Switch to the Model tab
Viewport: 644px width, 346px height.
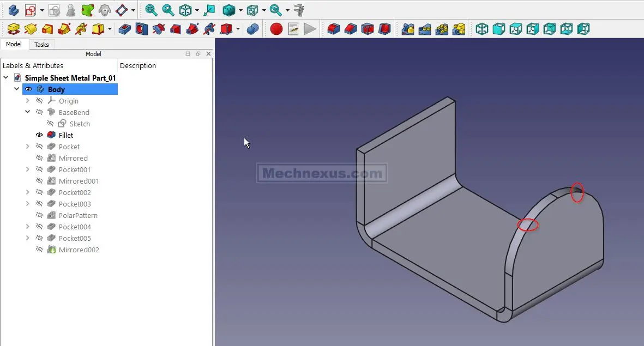(x=14, y=45)
